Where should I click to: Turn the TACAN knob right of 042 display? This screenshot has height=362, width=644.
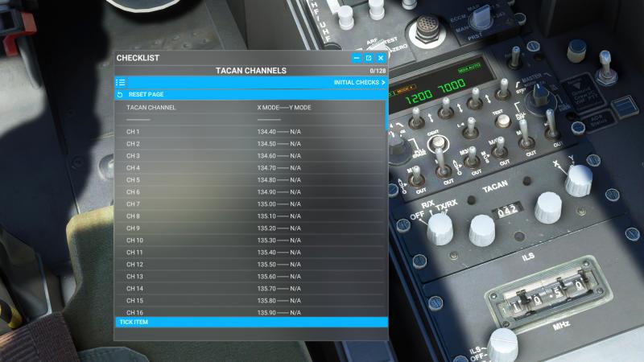(548, 208)
